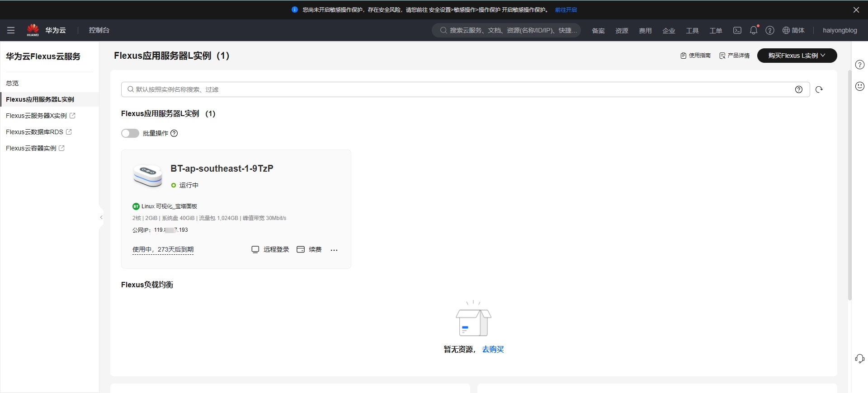Screen dimensions: 868x393
Task: Open 备案 in the top navigation
Action: [x=598, y=31]
